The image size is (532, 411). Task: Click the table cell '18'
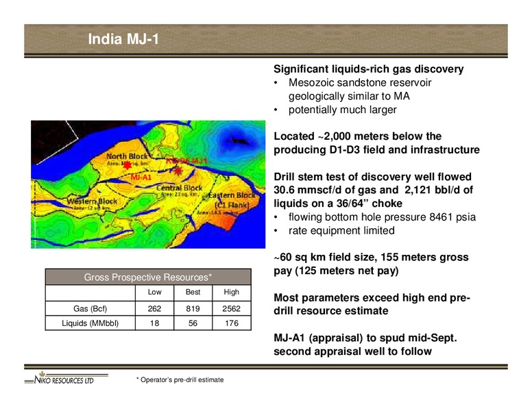coord(154,323)
